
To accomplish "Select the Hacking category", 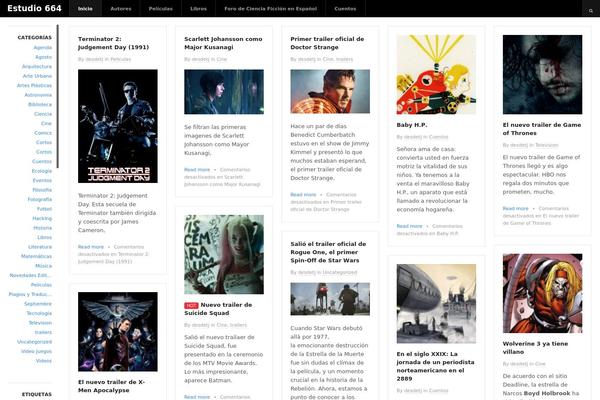I will [42, 219].
